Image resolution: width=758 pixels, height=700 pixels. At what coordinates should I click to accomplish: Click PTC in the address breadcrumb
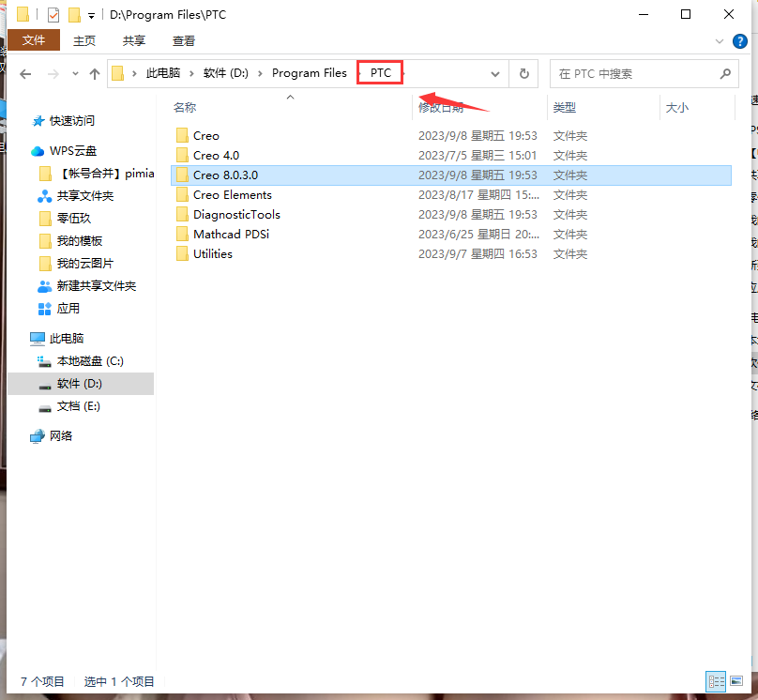point(381,73)
